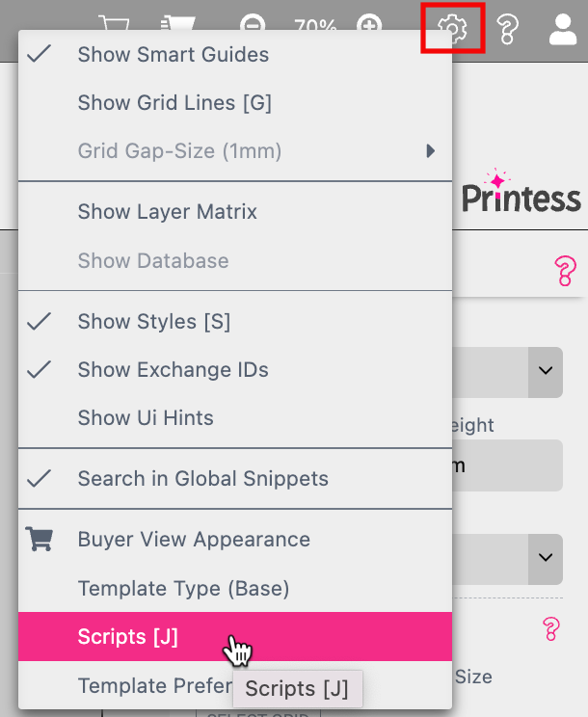Click the pink help icon below Printess logo
Viewport: 588px width, 717px height.
pyautogui.click(x=565, y=271)
